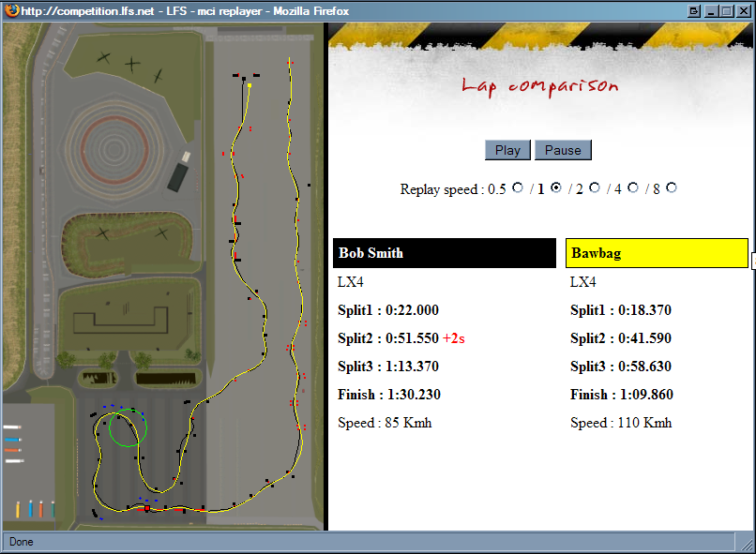Click the circular skid pad on the map

[114, 150]
